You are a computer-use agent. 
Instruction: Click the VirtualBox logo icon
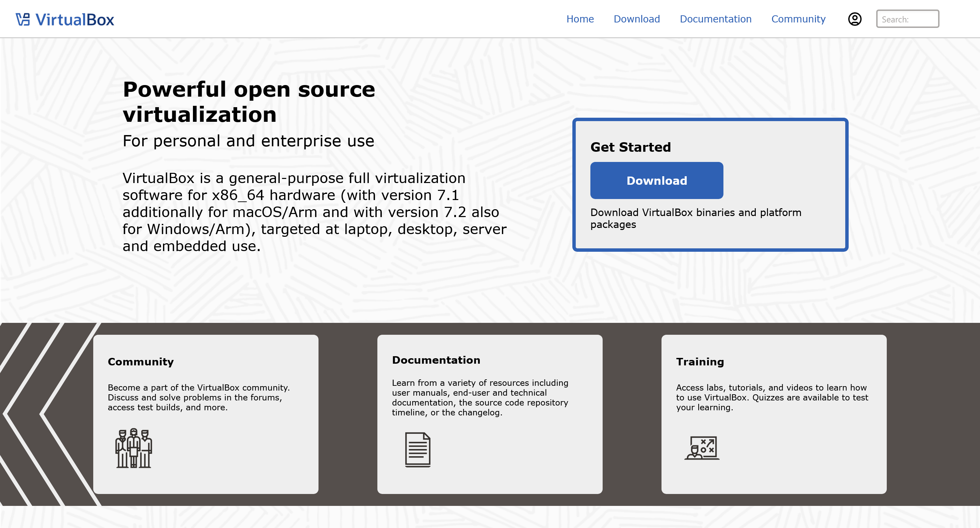click(x=23, y=19)
